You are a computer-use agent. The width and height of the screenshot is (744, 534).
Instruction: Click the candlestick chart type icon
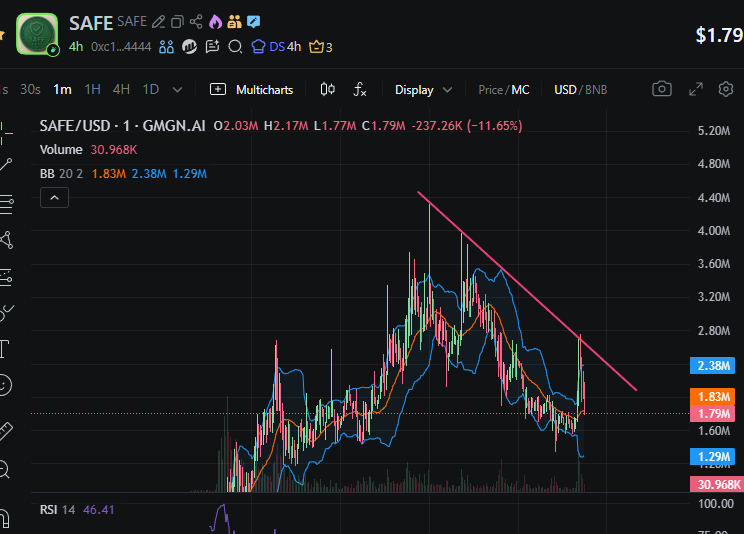coord(327,89)
